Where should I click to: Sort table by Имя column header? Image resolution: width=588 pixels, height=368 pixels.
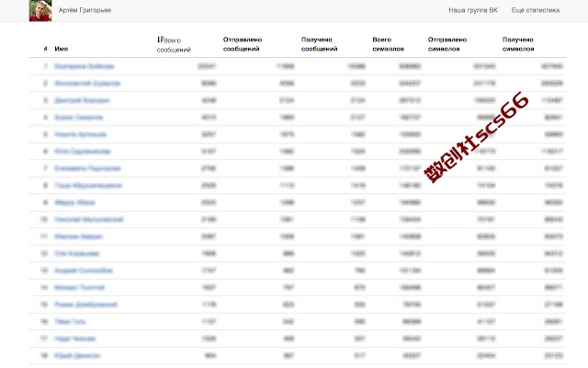click(62, 49)
